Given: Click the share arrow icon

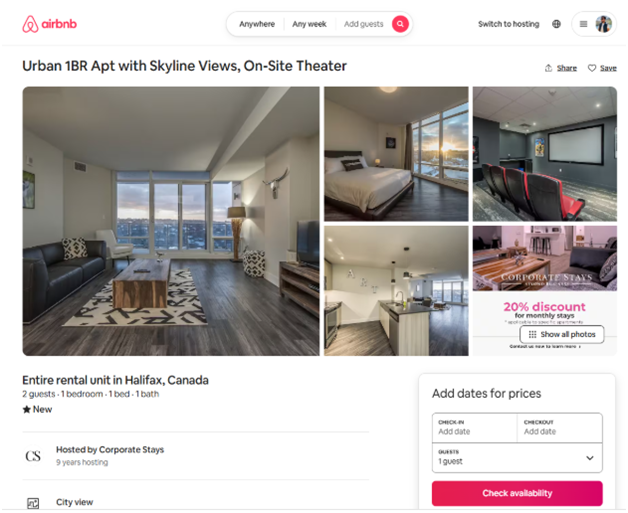Looking at the screenshot, I should pos(548,68).
